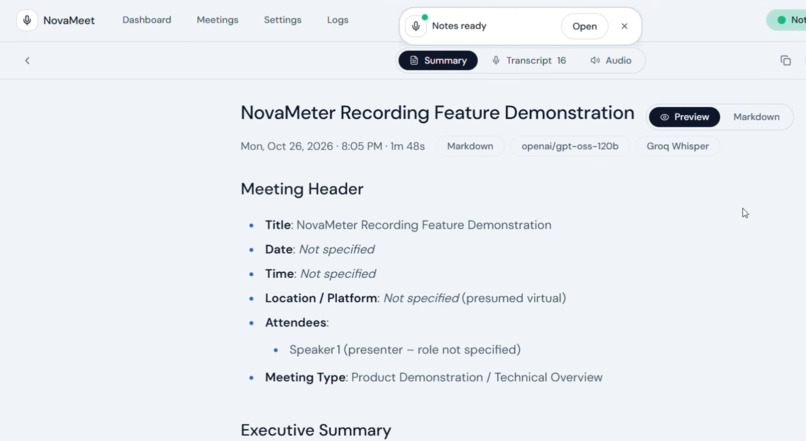806x441 pixels.
Task: Click the openai/gpt-oss-120b model tag
Action: tap(570, 146)
